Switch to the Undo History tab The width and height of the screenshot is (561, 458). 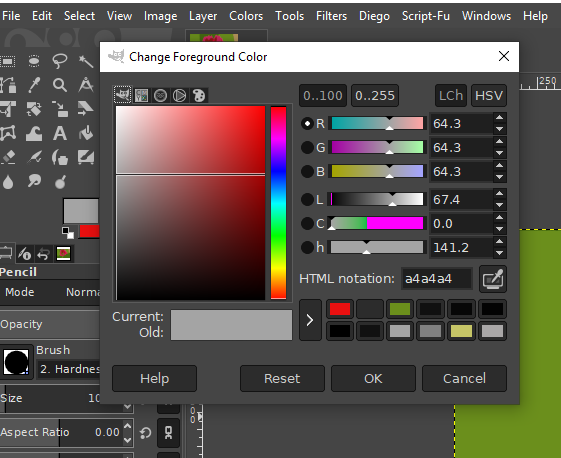click(x=44, y=254)
